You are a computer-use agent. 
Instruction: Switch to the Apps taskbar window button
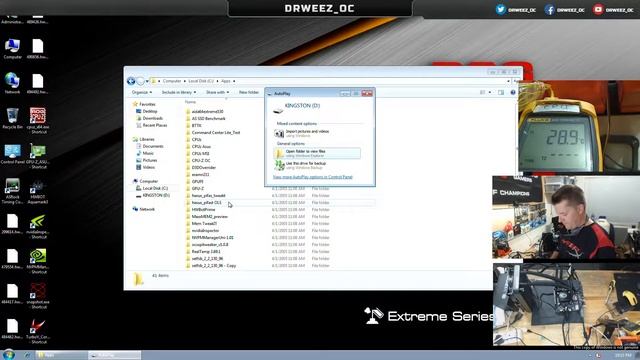[61, 355]
